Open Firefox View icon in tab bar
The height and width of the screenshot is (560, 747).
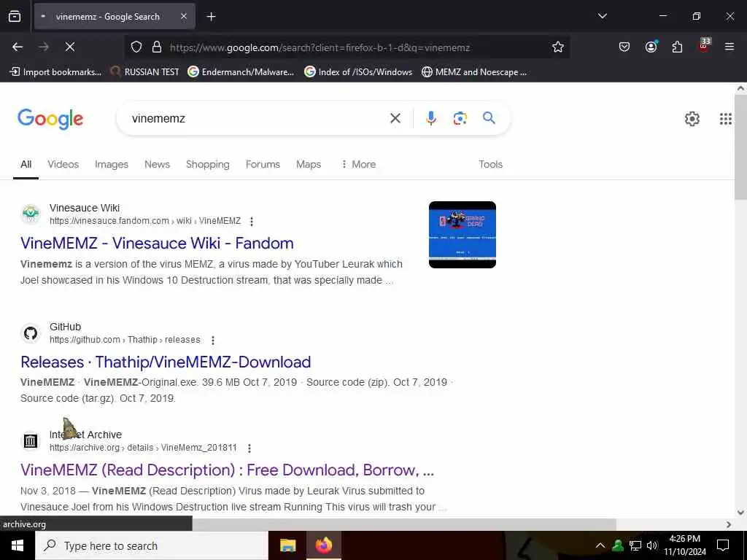15,17
